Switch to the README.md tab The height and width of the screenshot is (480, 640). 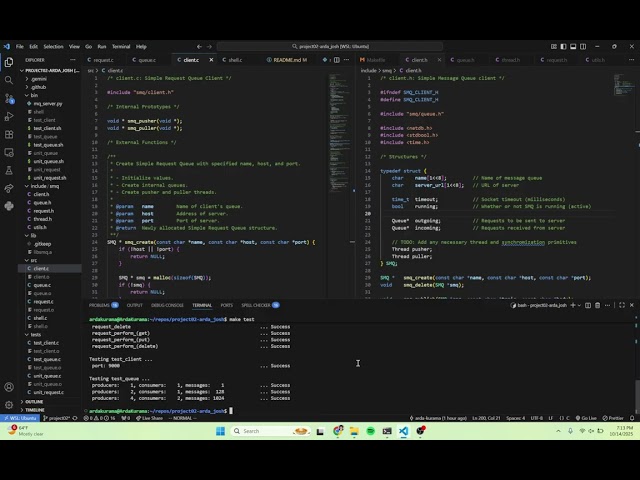[287, 60]
